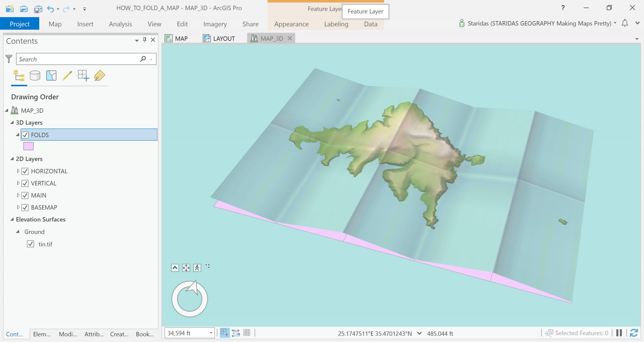The height and width of the screenshot is (342, 644).
Task: Click the Project button
Action: coord(20,24)
